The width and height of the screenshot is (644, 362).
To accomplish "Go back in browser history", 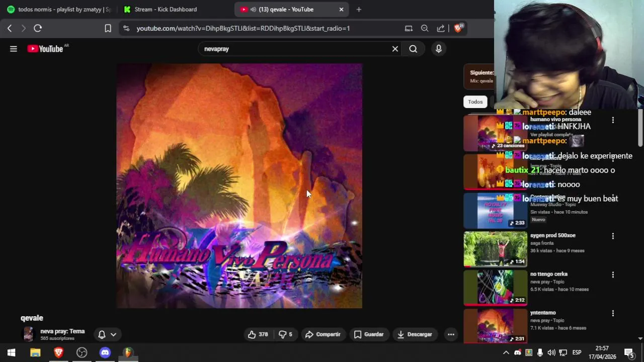I will pyautogui.click(x=10, y=29).
